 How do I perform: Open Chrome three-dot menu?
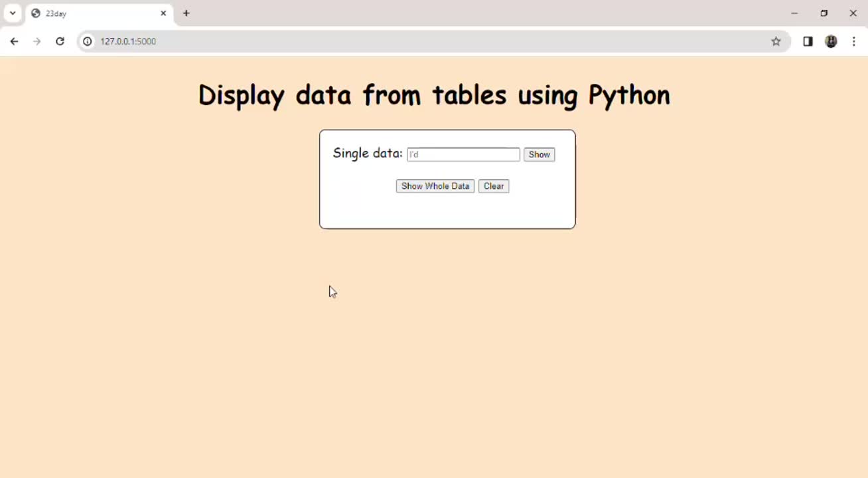[x=854, y=41]
